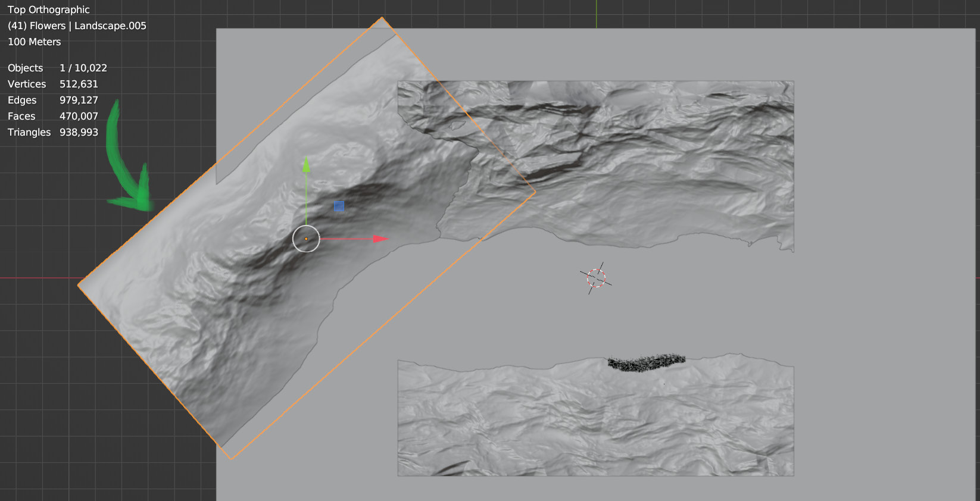Click the 3D cursor crosshair

pos(596,278)
